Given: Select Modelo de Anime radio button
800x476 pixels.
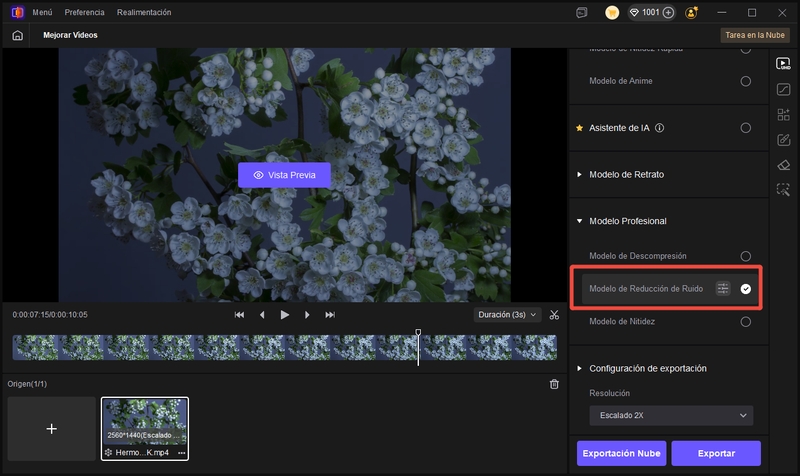Looking at the screenshot, I should coord(745,81).
